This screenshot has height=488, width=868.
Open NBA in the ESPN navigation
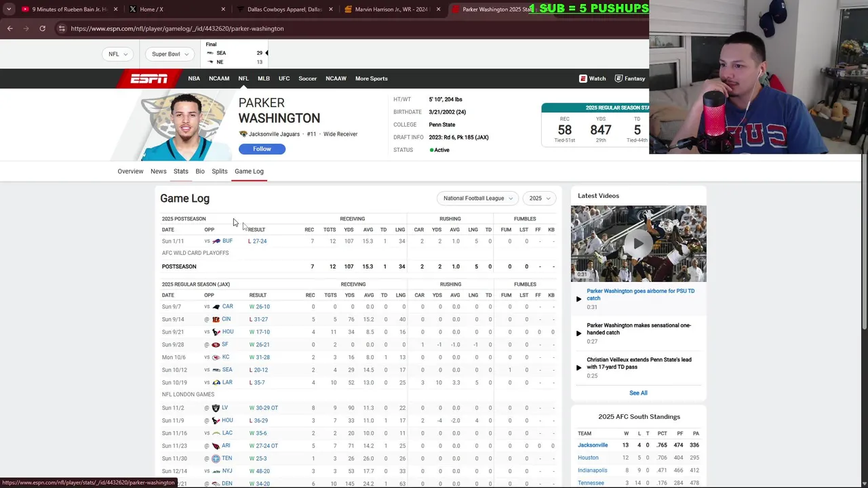[194, 79]
